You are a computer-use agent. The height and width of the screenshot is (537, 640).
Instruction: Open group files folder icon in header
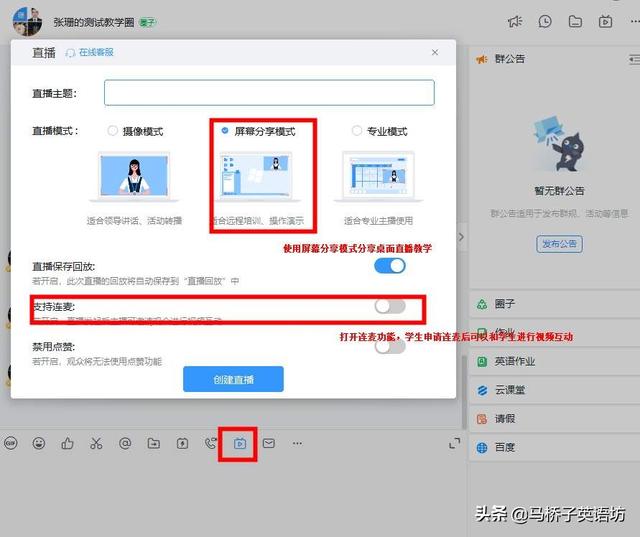point(575,21)
